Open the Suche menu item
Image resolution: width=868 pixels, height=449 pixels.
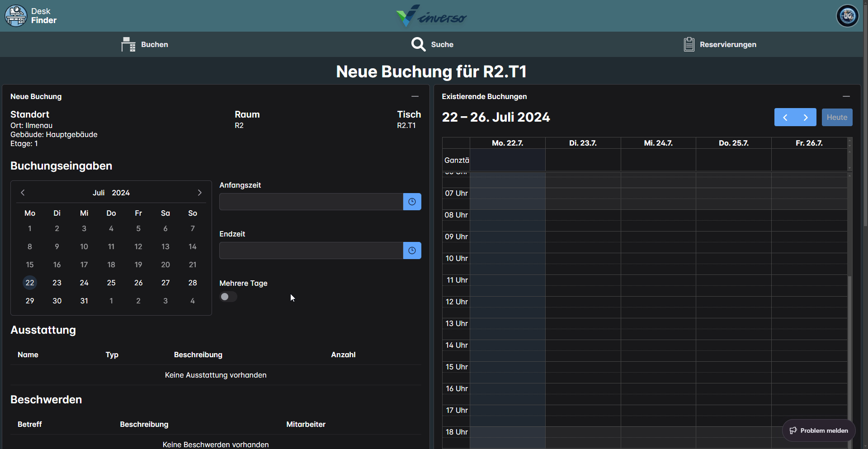click(x=432, y=44)
